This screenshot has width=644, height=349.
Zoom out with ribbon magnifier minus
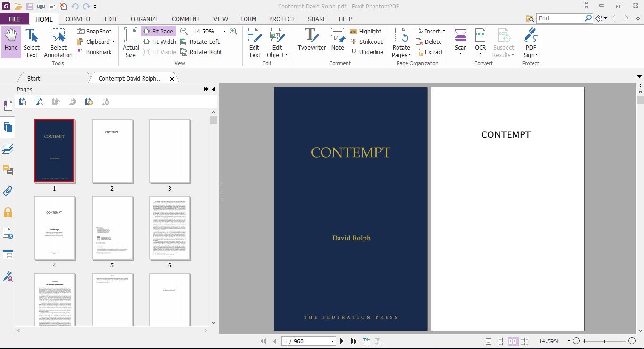[x=184, y=31]
